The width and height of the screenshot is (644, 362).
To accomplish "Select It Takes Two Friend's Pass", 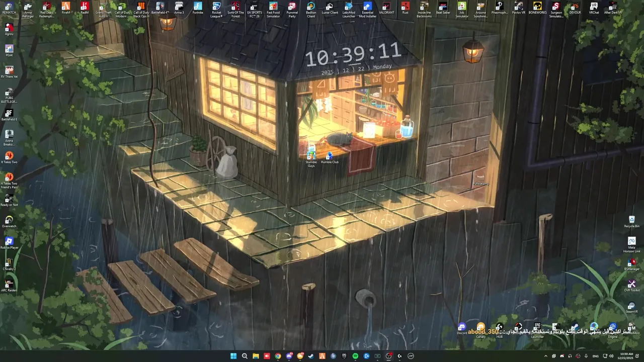I will (x=9, y=180).
